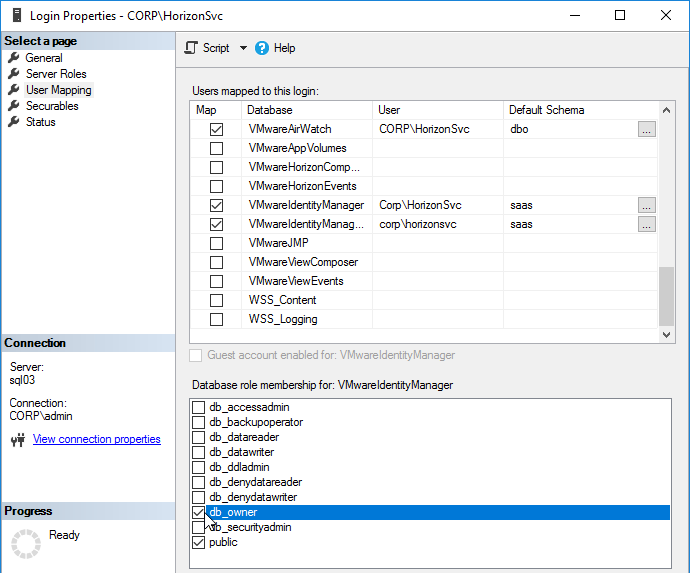Check the db_backupoperator role

click(x=198, y=422)
